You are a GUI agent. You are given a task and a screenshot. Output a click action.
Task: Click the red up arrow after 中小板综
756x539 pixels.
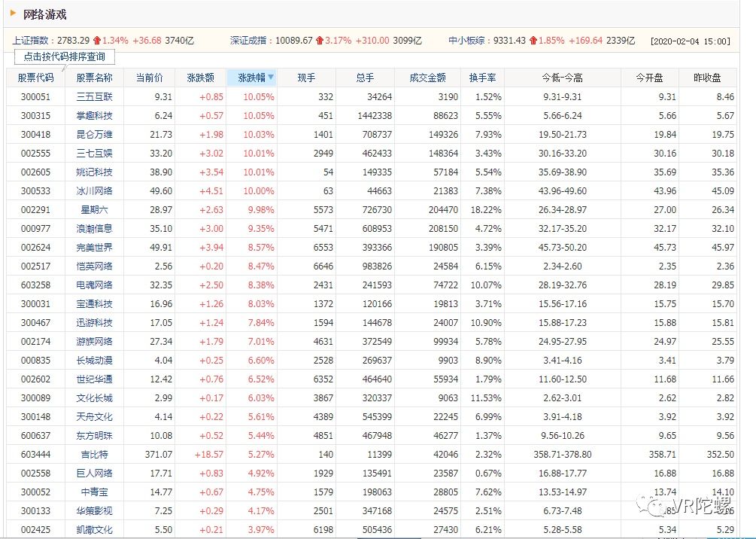[533, 41]
